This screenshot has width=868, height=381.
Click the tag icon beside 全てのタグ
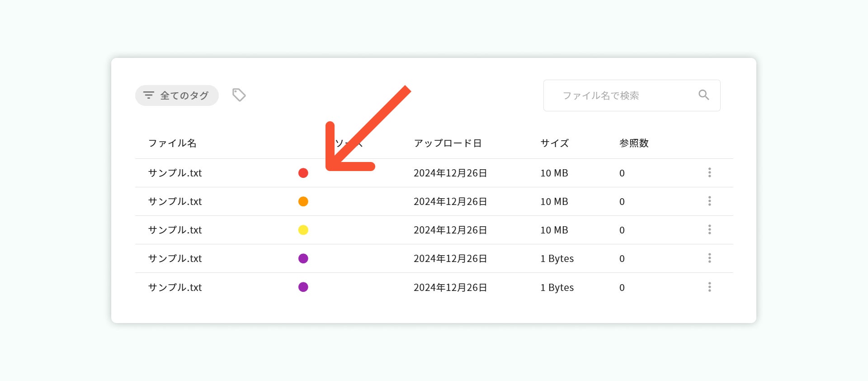click(x=239, y=95)
